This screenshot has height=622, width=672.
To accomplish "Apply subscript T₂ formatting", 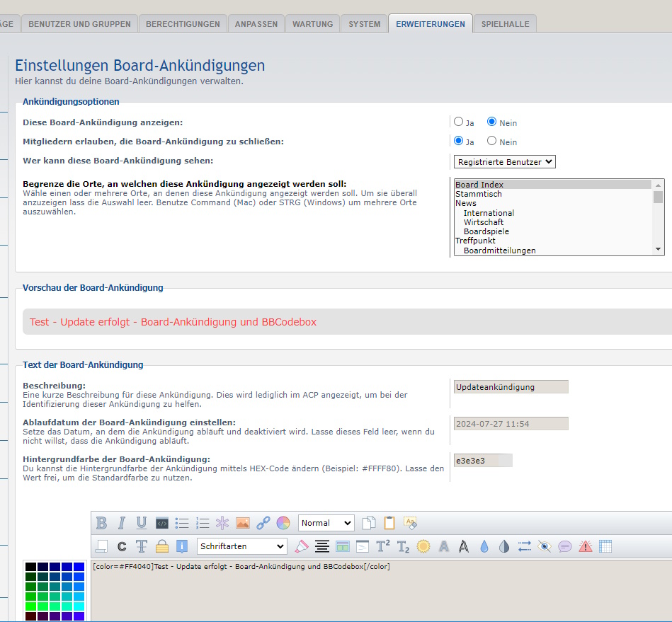I will (x=404, y=546).
